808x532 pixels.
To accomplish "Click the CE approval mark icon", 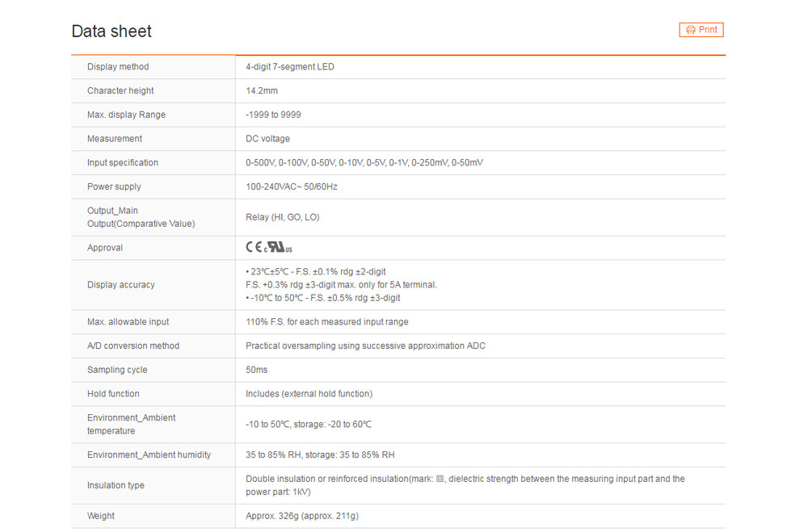I will click(x=254, y=247).
